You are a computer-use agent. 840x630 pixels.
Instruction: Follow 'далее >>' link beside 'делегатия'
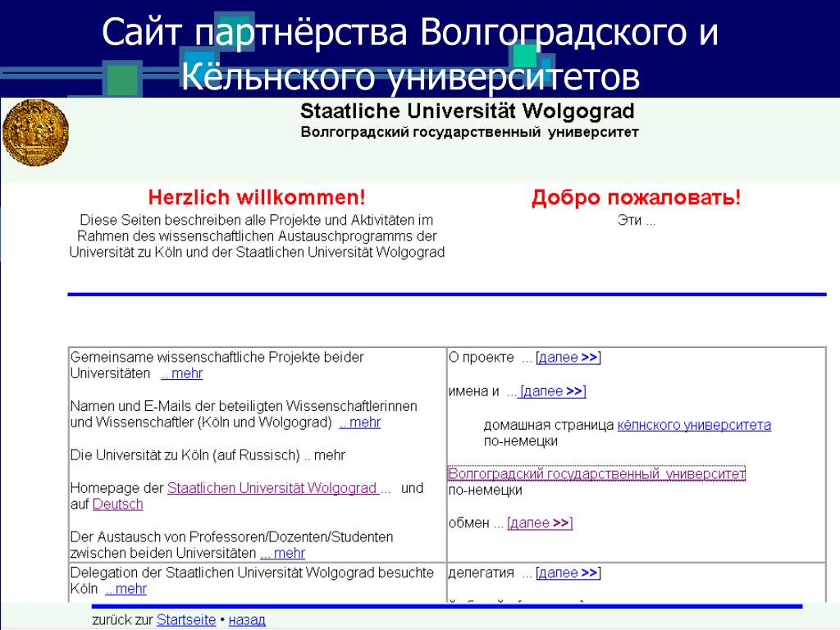pyautogui.click(x=568, y=573)
